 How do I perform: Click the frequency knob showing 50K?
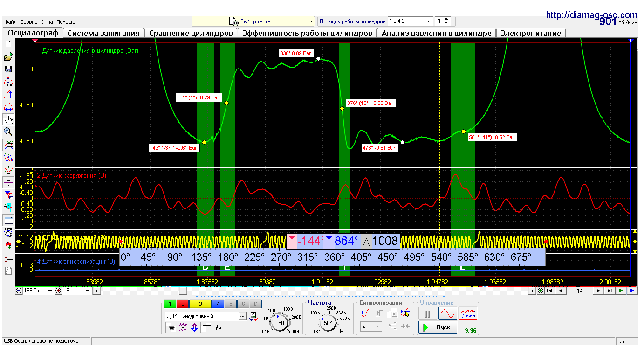click(328, 323)
